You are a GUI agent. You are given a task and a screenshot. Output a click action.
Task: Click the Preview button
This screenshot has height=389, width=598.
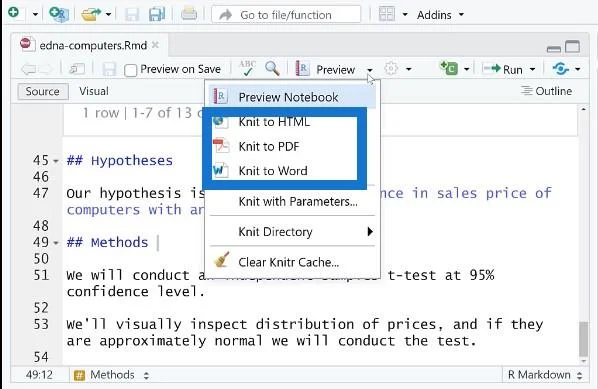coord(325,69)
